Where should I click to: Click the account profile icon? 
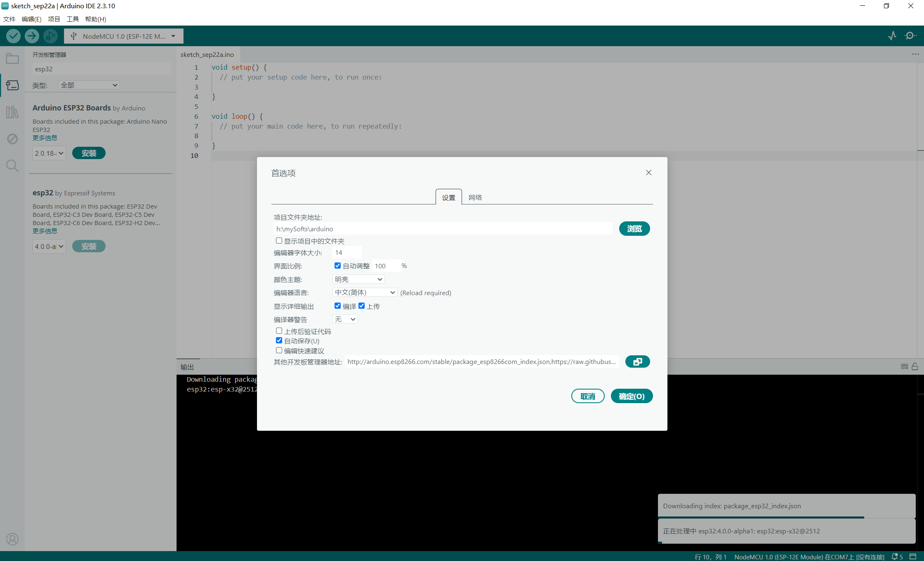[12, 539]
